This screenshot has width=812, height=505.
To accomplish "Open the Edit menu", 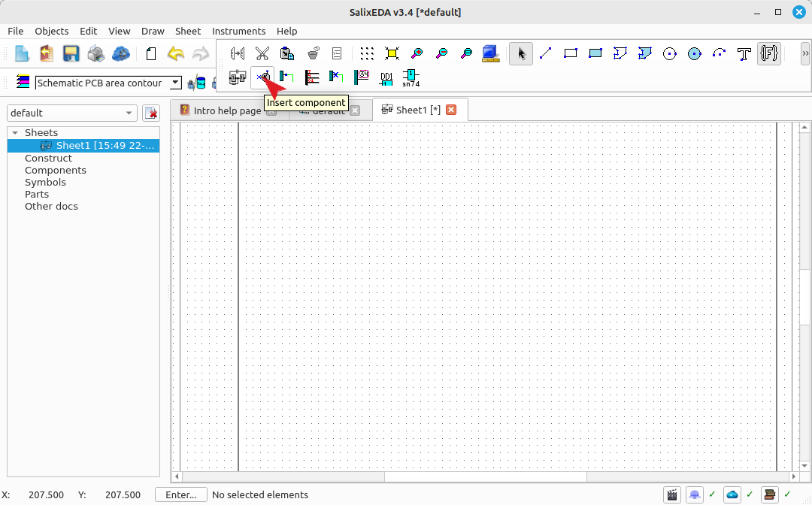I will (88, 31).
